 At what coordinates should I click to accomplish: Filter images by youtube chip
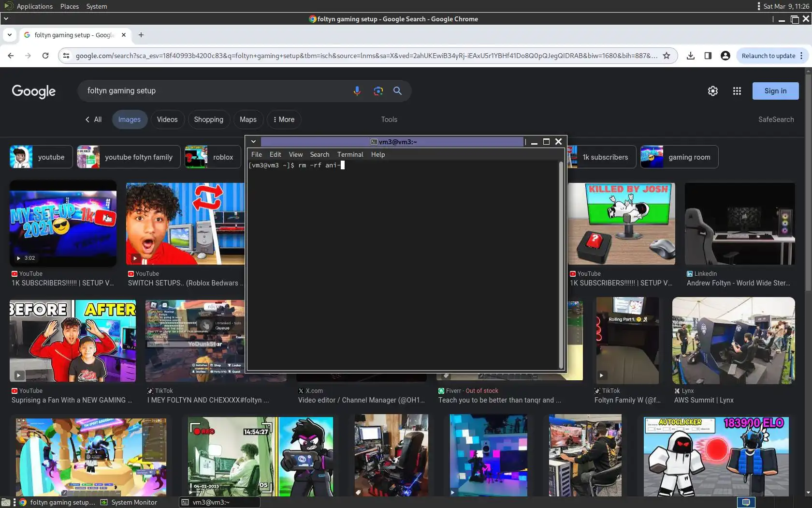(x=41, y=157)
